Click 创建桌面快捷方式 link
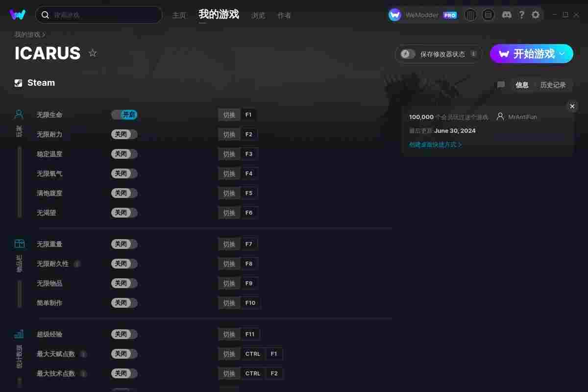The width and height of the screenshot is (588, 392). coord(435,145)
